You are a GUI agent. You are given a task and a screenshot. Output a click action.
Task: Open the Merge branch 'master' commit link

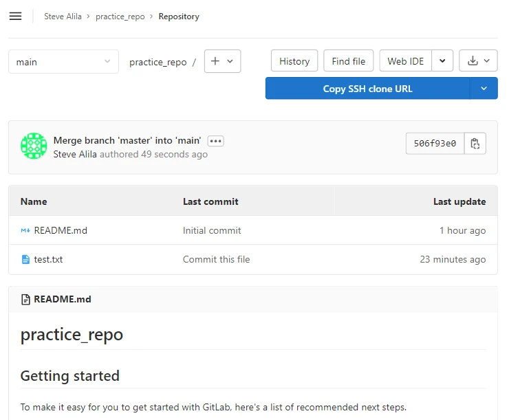128,140
